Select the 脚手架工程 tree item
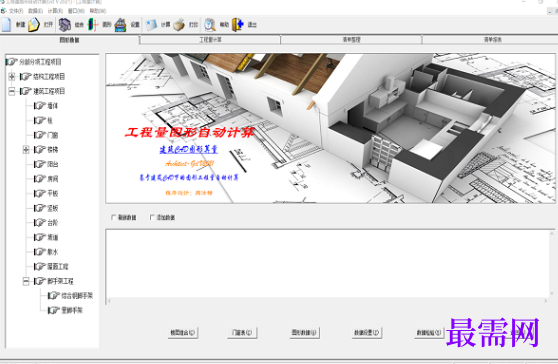This screenshot has height=364, width=558. point(60,281)
